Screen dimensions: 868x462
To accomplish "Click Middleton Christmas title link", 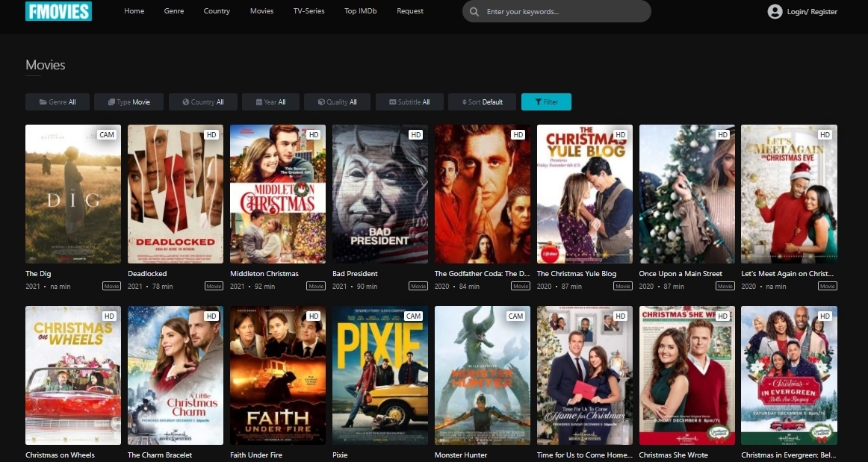I will point(264,273).
